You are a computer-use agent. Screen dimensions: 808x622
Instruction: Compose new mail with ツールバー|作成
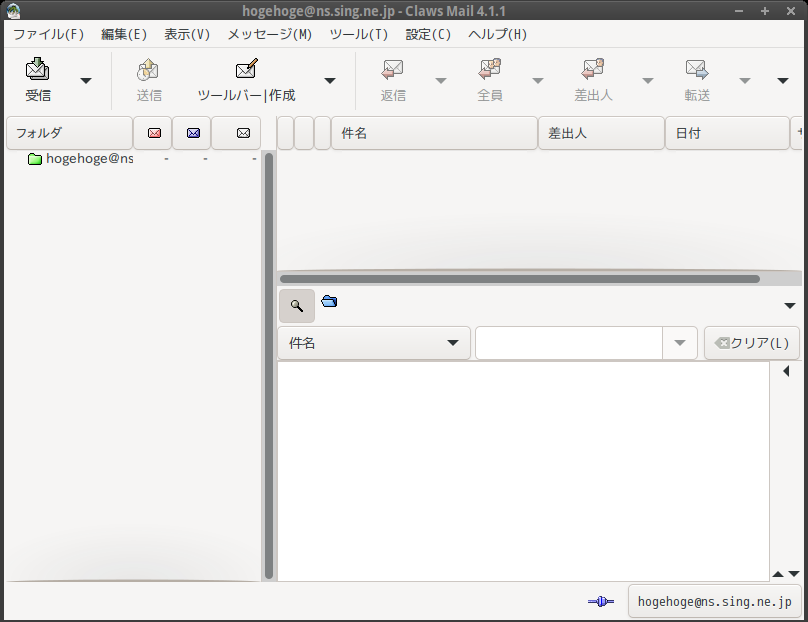click(x=246, y=80)
